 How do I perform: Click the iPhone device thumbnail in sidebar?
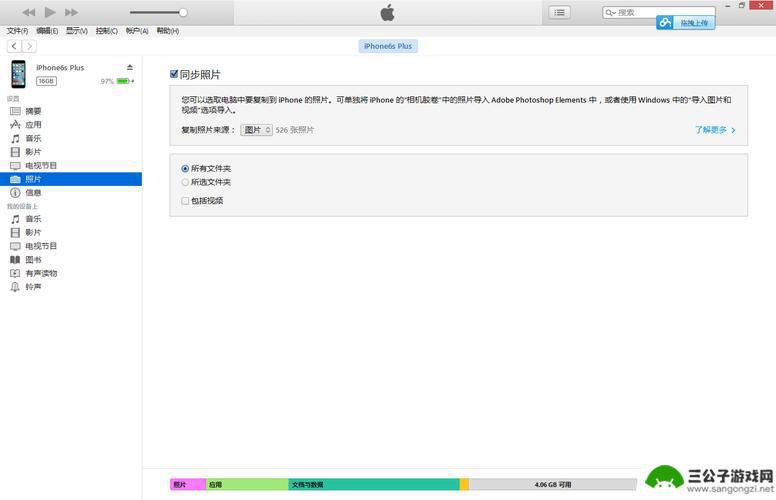tap(18, 74)
